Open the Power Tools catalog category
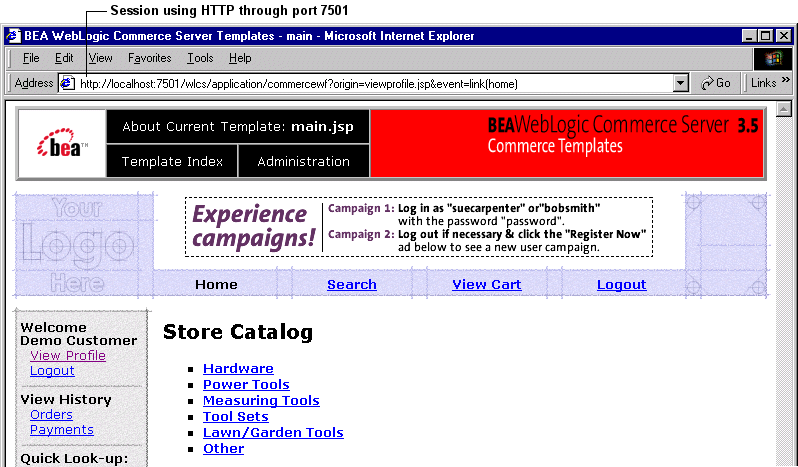This screenshot has width=798, height=467. (246, 385)
